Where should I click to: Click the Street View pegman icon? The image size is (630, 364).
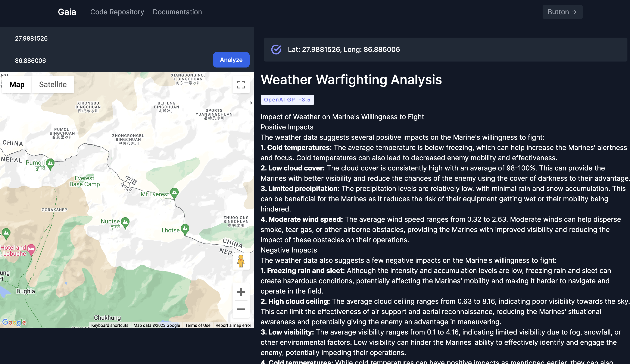[241, 261]
